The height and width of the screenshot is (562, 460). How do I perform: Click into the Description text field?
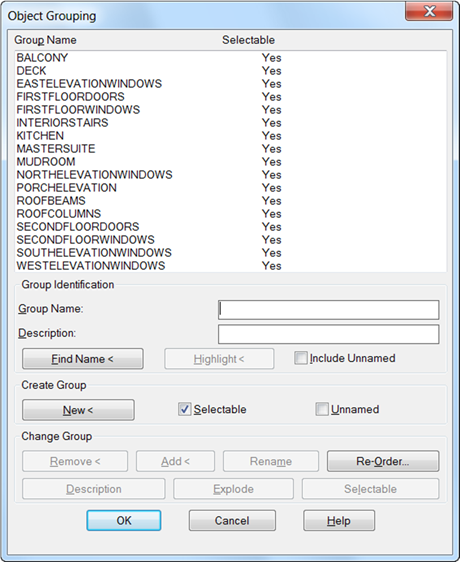click(328, 334)
